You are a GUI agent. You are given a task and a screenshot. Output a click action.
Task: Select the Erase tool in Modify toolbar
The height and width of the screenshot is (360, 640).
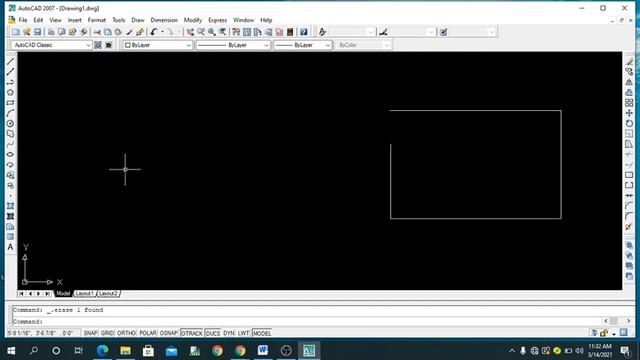[629, 62]
